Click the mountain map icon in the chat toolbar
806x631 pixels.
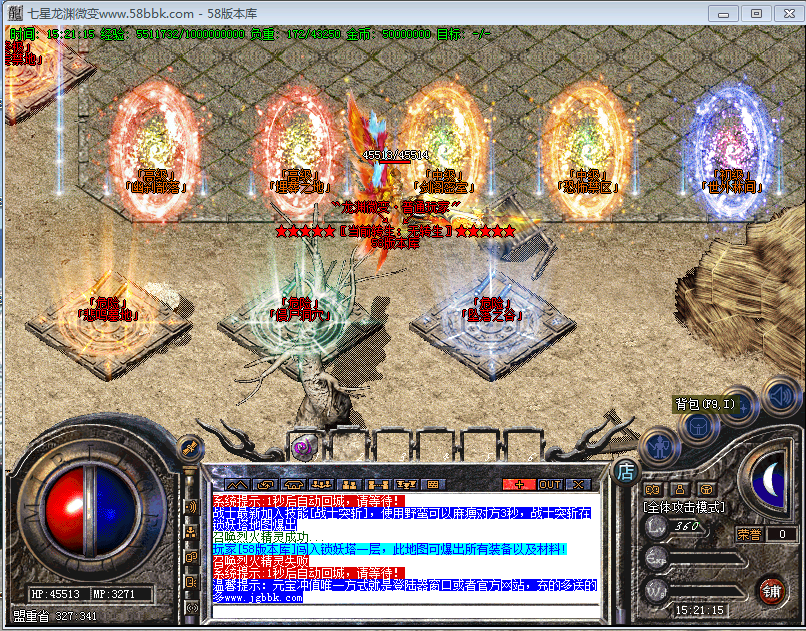tap(237, 484)
